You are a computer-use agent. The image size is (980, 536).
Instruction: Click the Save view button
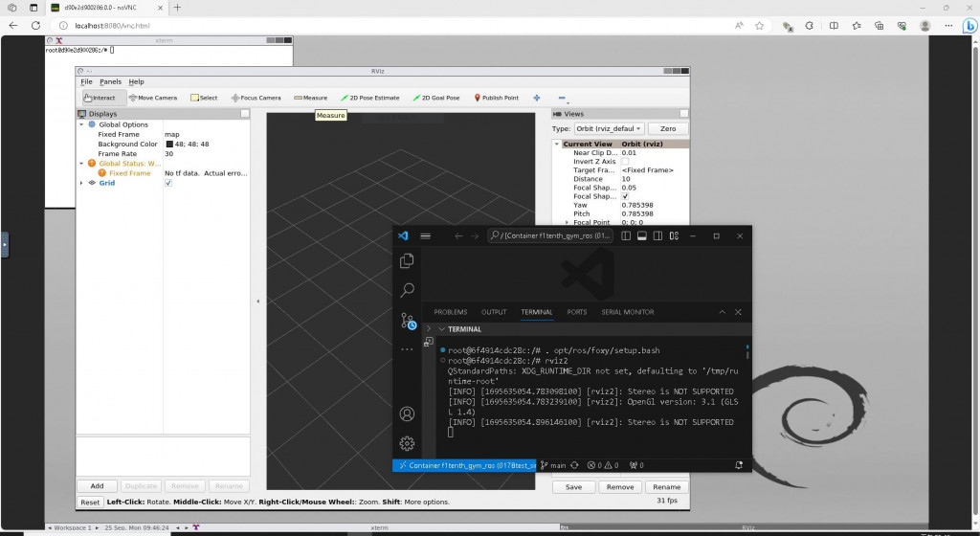(574, 487)
